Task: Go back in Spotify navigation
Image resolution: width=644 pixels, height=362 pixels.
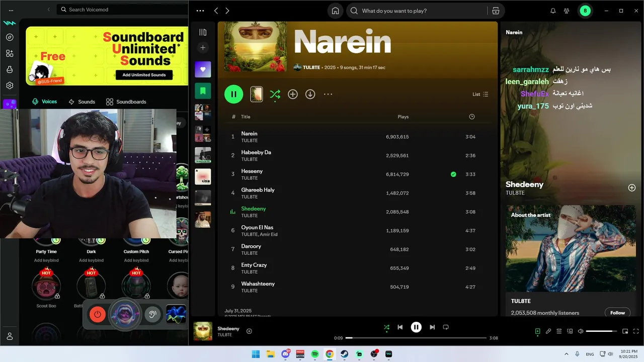Action: [x=216, y=11]
